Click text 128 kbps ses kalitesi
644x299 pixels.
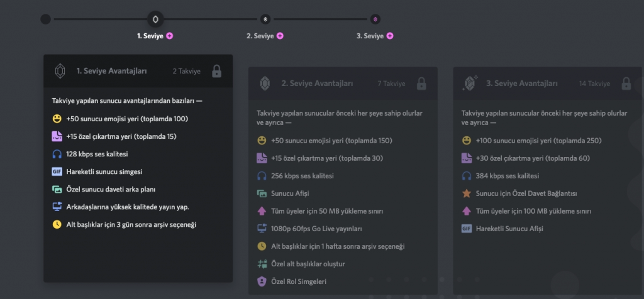click(x=97, y=155)
